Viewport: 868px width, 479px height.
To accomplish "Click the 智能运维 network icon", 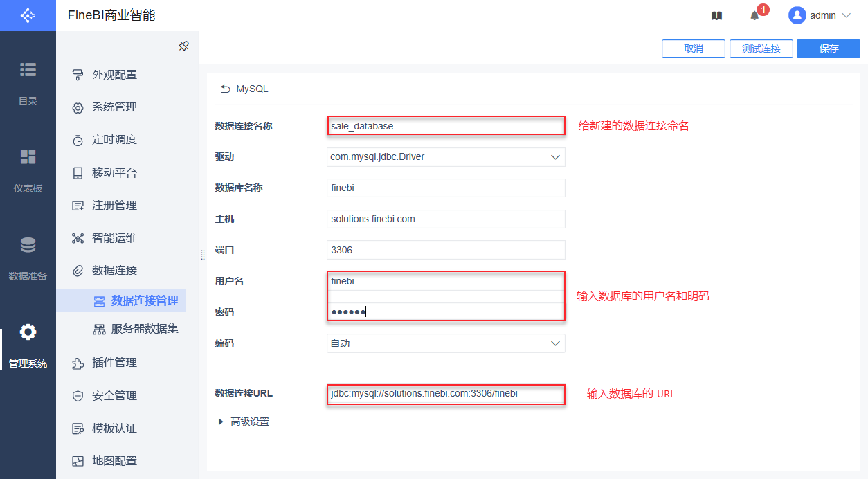I will tap(78, 238).
